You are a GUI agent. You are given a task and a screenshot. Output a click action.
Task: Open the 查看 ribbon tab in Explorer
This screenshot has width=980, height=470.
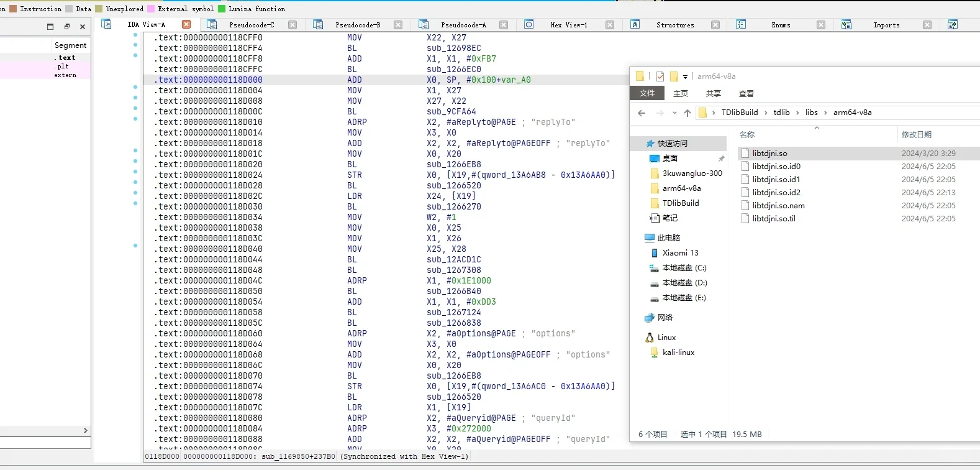pos(746,93)
